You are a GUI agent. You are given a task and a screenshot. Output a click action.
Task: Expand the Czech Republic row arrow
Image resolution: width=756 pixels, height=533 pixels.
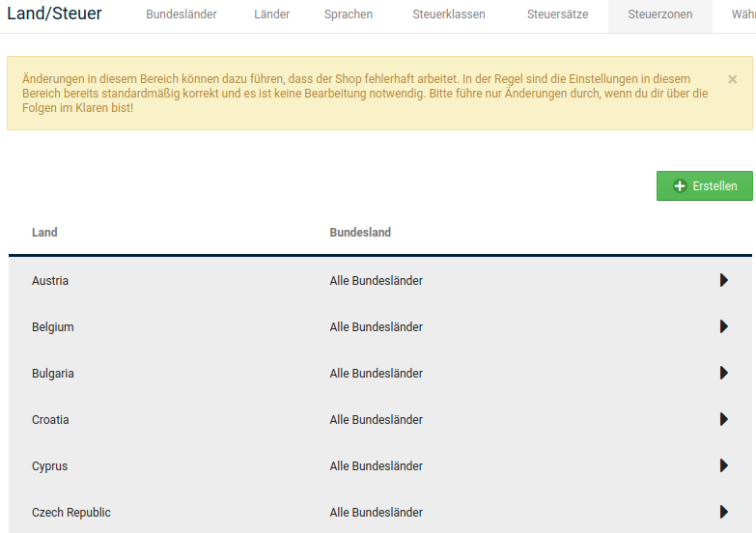click(x=724, y=512)
